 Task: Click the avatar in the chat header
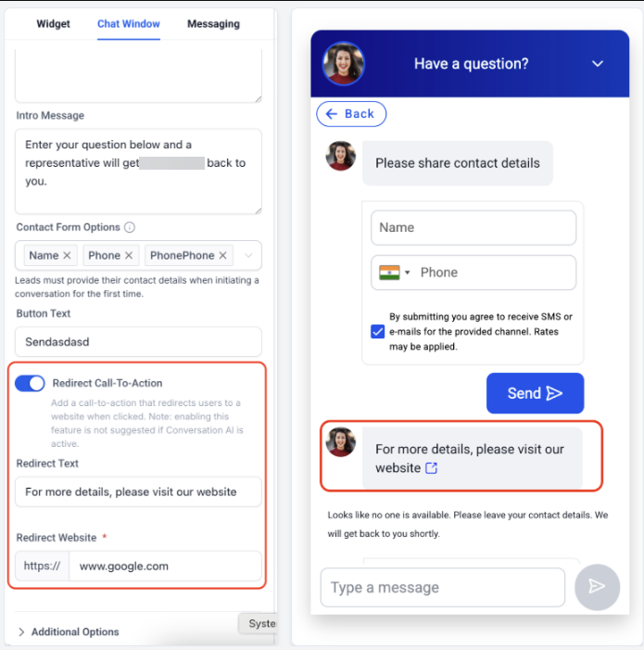coord(344,64)
